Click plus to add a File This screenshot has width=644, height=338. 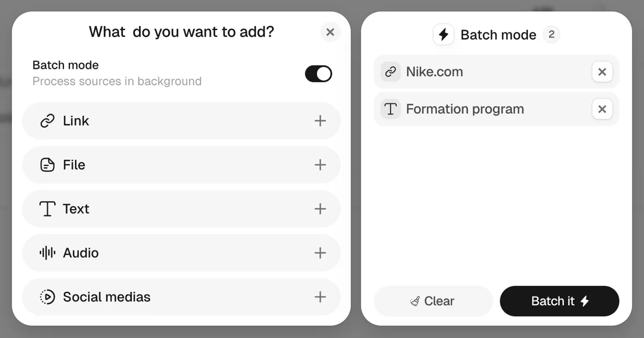[x=320, y=165]
